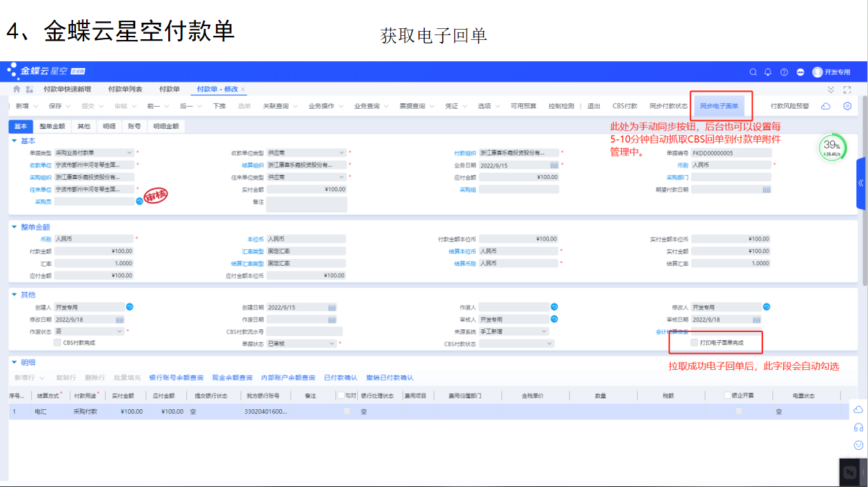Open notifications bell icon
This screenshot has width=868, height=487.
point(768,72)
